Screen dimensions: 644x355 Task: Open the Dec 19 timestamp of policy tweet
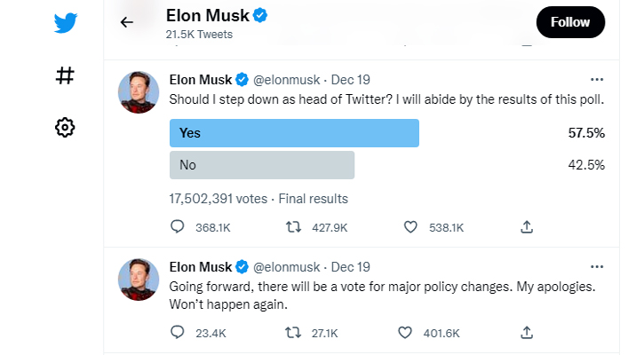pyautogui.click(x=350, y=267)
